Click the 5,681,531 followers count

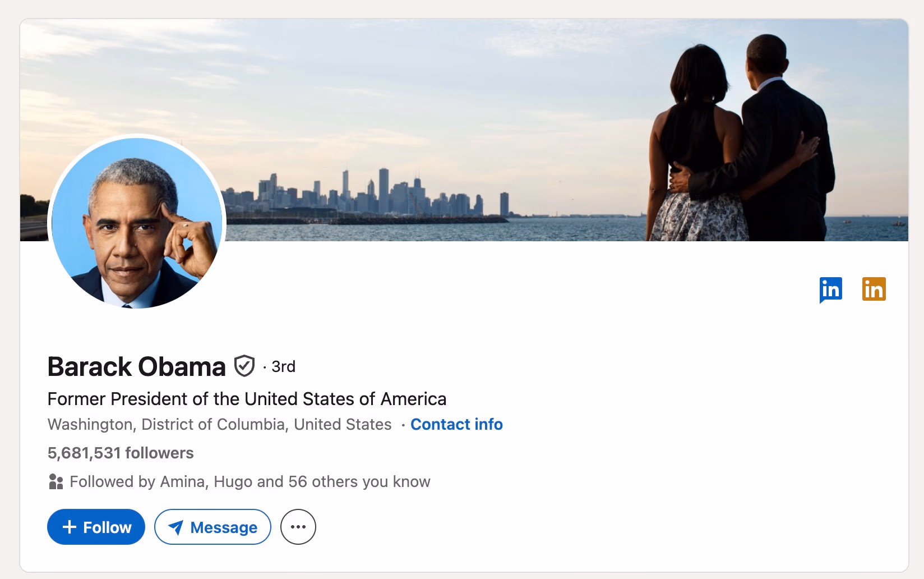click(121, 453)
